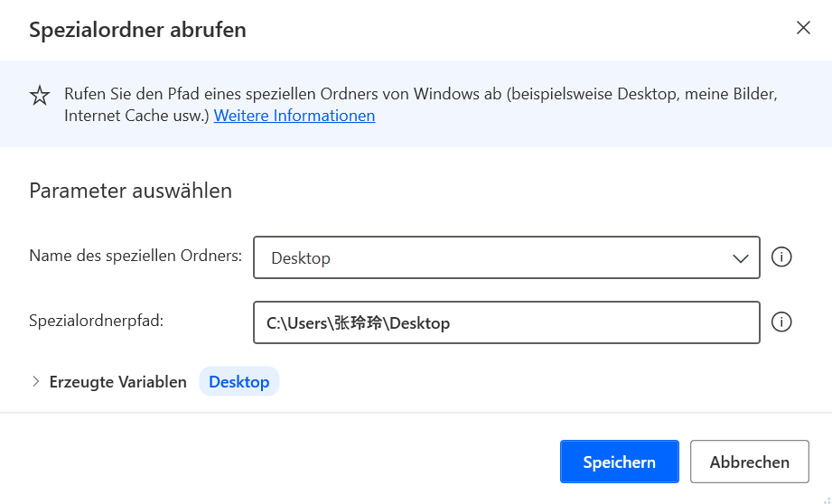Open the 'Name des speziellen Ordners' dropdown
The height and width of the screenshot is (504, 832).
506,257
